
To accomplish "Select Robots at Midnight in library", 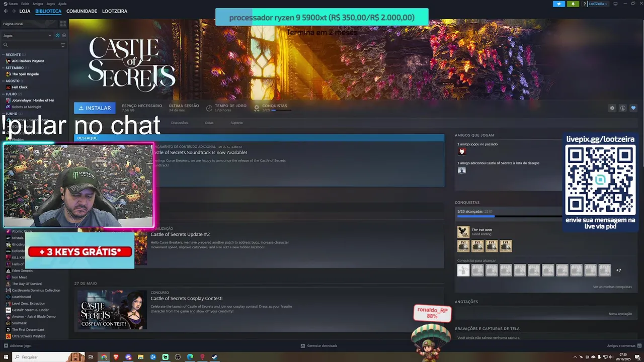I will 27,107.
